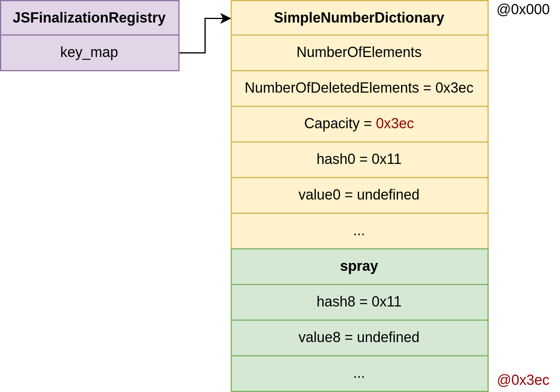Click the hash0 label text
Viewport: 560px width, 392px height.
(x=336, y=159)
